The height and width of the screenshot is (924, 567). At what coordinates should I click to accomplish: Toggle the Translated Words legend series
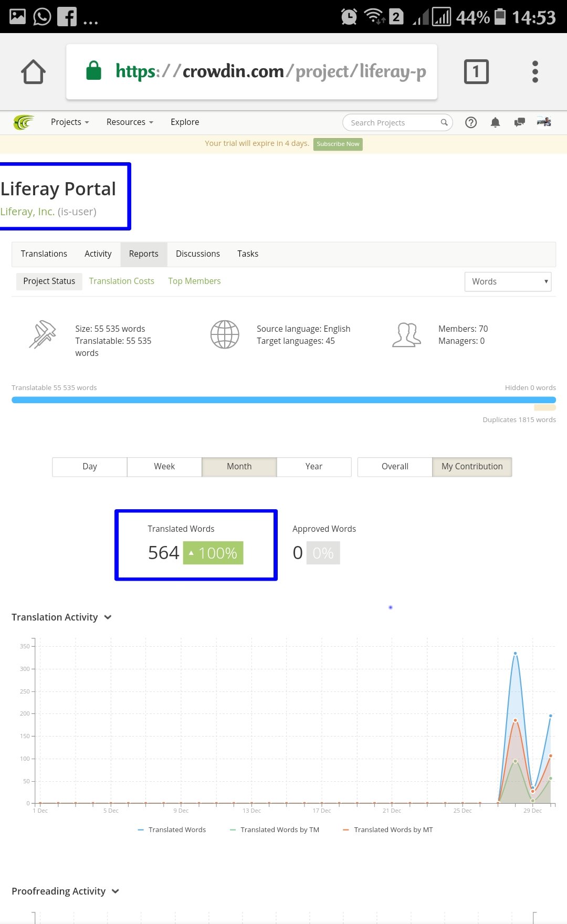point(172,829)
